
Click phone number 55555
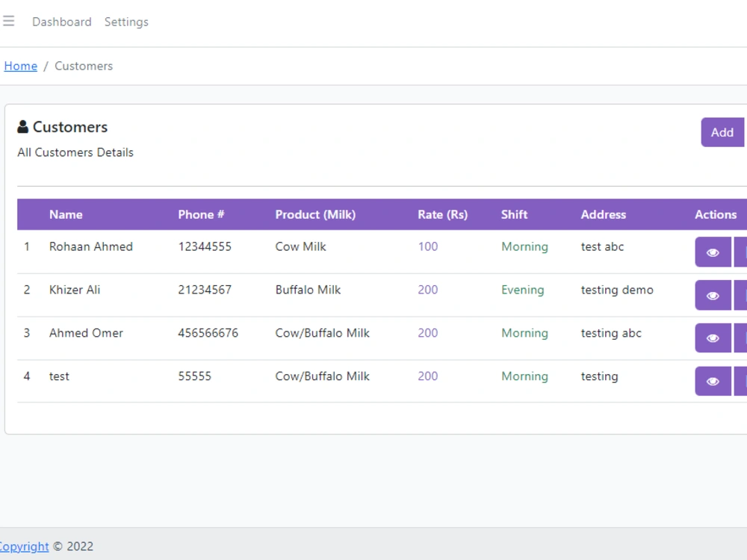point(195,376)
